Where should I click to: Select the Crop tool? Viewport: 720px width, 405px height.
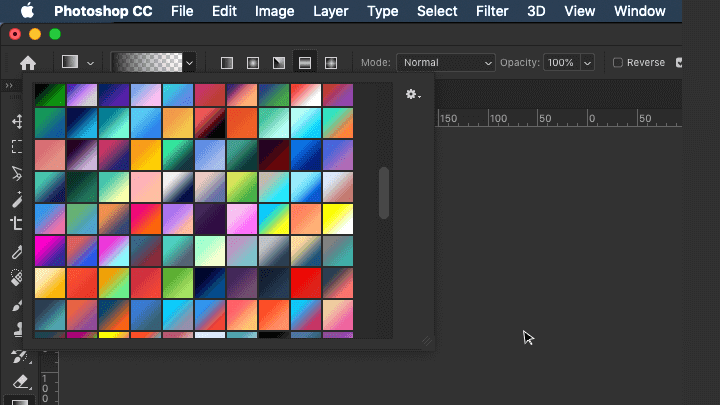(x=17, y=224)
